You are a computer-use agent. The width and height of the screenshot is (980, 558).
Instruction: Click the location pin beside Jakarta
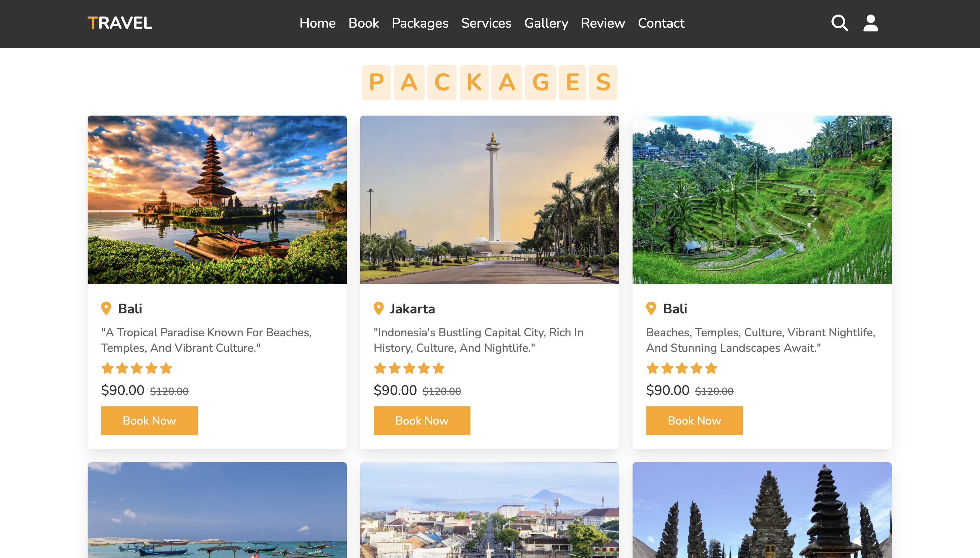(378, 309)
